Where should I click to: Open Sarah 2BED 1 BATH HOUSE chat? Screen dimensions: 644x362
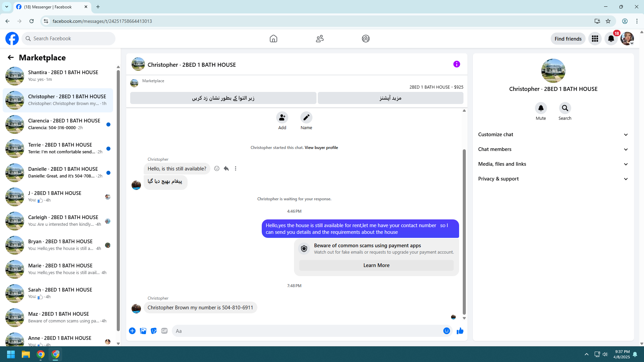tap(58, 293)
